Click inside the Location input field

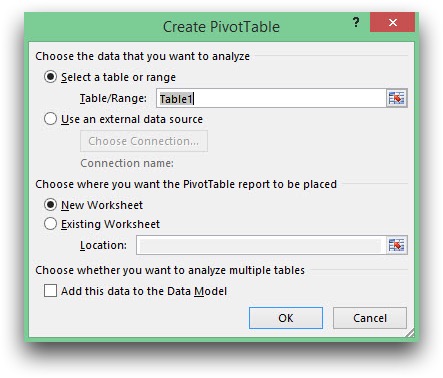click(x=261, y=245)
